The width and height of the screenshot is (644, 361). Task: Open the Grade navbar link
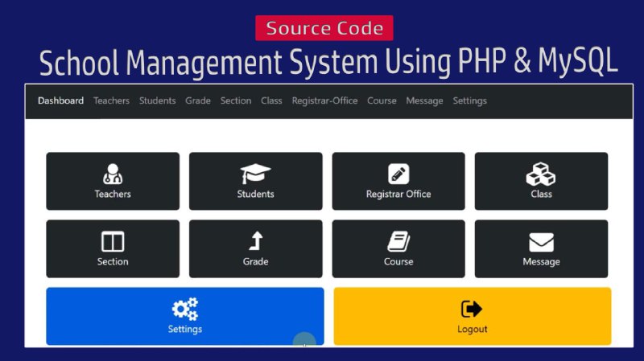click(x=198, y=101)
